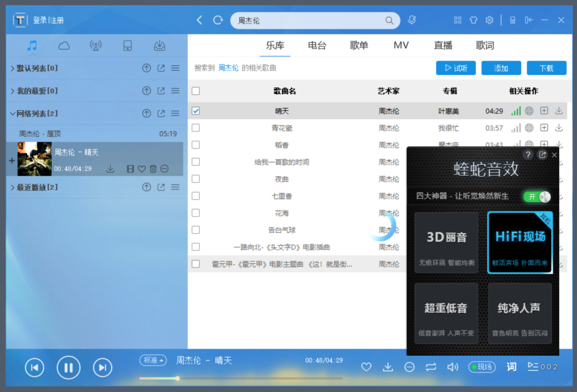Download current song from bottom bar
The height and width of the screenshot is (392, 577).
pyautogui.click(x=388, y=367)
